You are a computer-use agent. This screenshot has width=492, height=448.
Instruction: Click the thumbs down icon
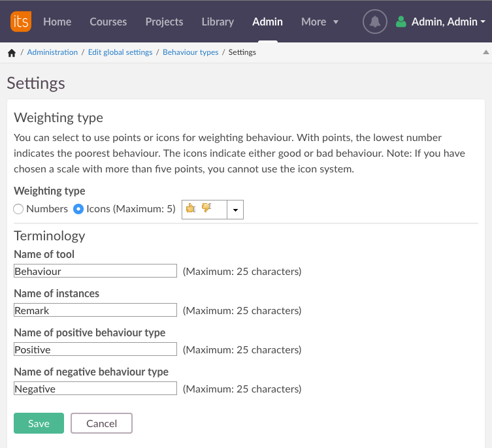pyautogui.click(x=206, y=209)
